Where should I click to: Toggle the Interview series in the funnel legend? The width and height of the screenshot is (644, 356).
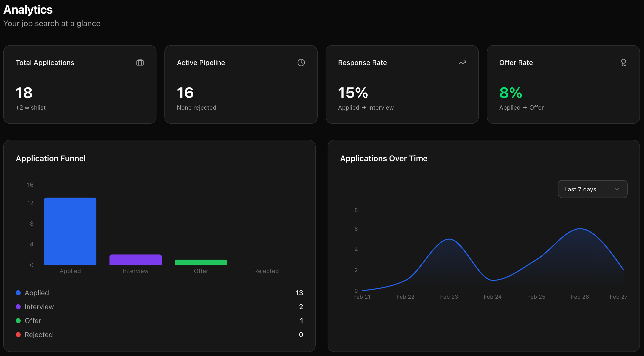tap(39, 306)
